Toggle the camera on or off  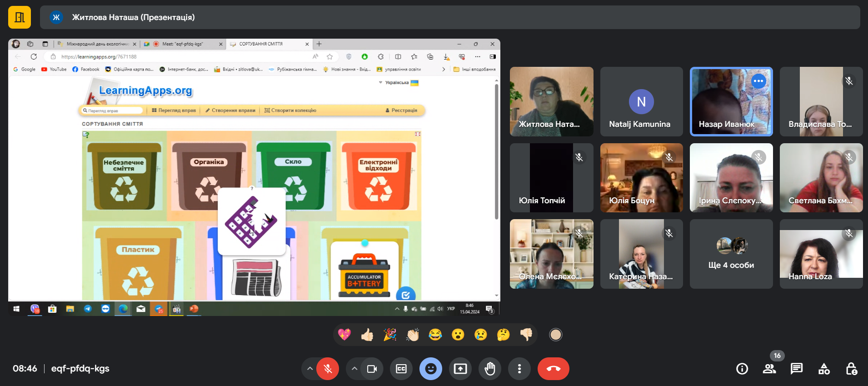pyautogui.click(x=372, y=369)
